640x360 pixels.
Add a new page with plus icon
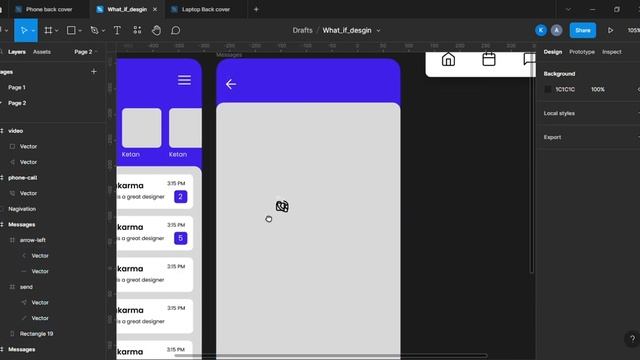click(93, 71)
